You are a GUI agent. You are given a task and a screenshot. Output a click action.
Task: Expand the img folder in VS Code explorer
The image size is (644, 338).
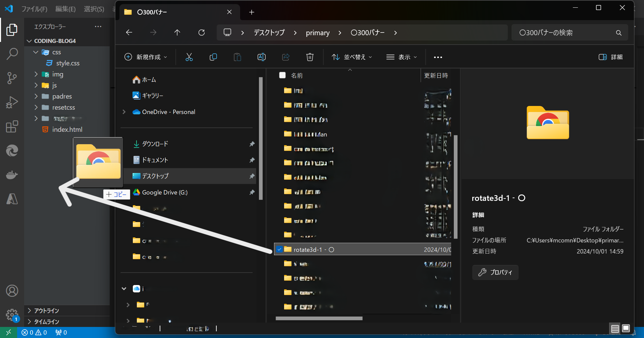tap(36, 74)
